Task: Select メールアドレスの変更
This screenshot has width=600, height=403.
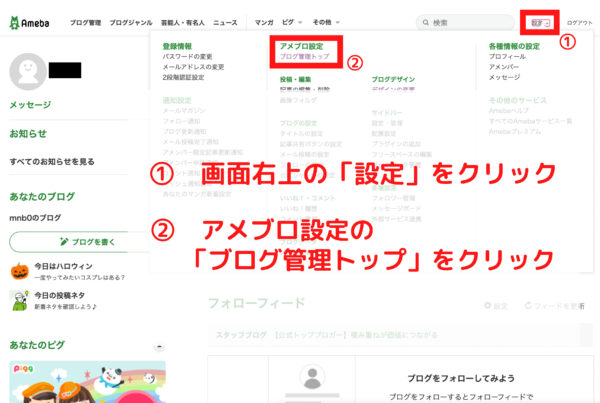Action: 193,67
